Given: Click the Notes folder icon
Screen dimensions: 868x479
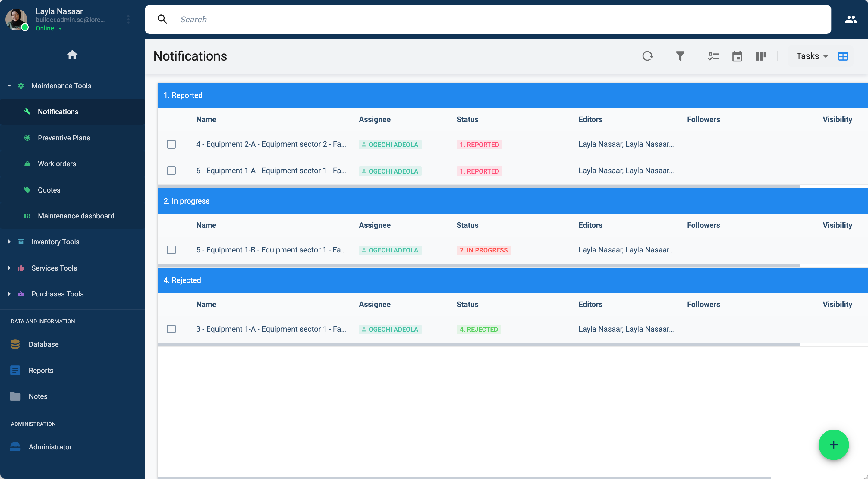Looking at the screenshot, I should point(15,396).
